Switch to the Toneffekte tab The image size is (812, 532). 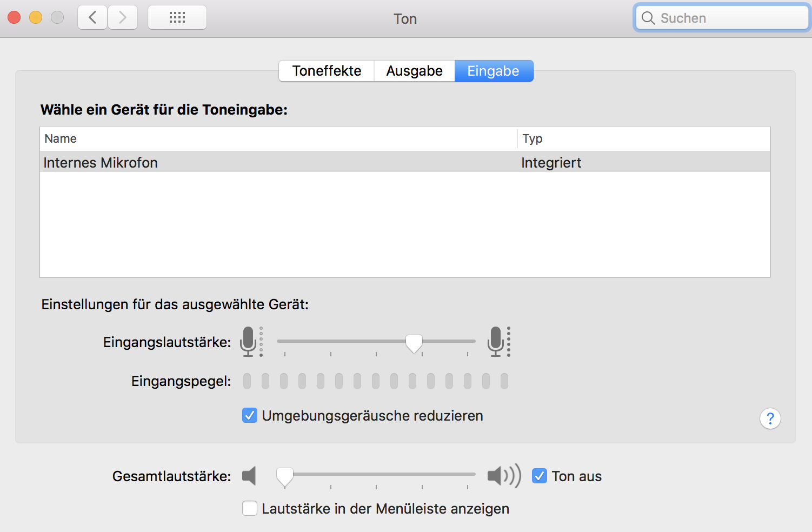pyautogui.click(x=327, y=71)
